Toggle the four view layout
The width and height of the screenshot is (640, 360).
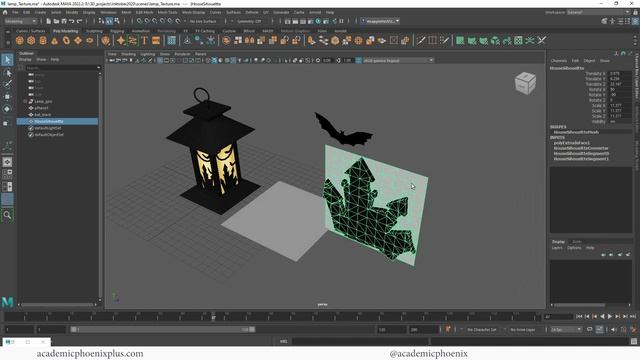tap(7, 174)
